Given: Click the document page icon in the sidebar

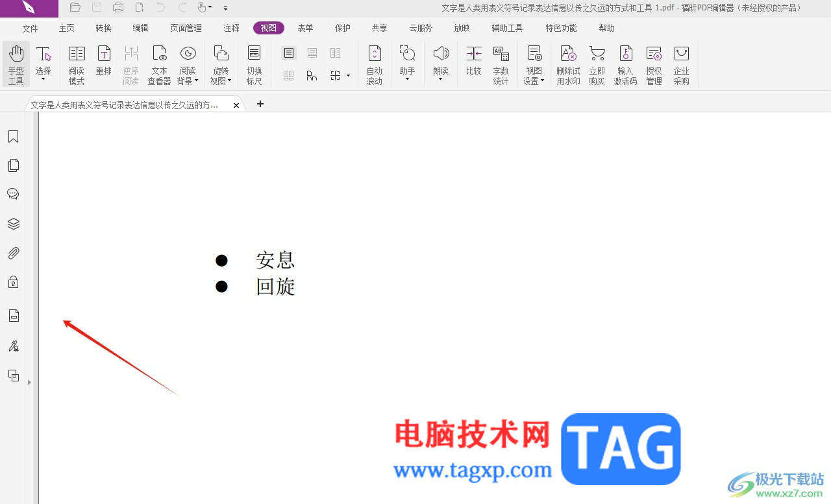Looking at the screenshot, I should pyautogui.click(x=13, y=316).
